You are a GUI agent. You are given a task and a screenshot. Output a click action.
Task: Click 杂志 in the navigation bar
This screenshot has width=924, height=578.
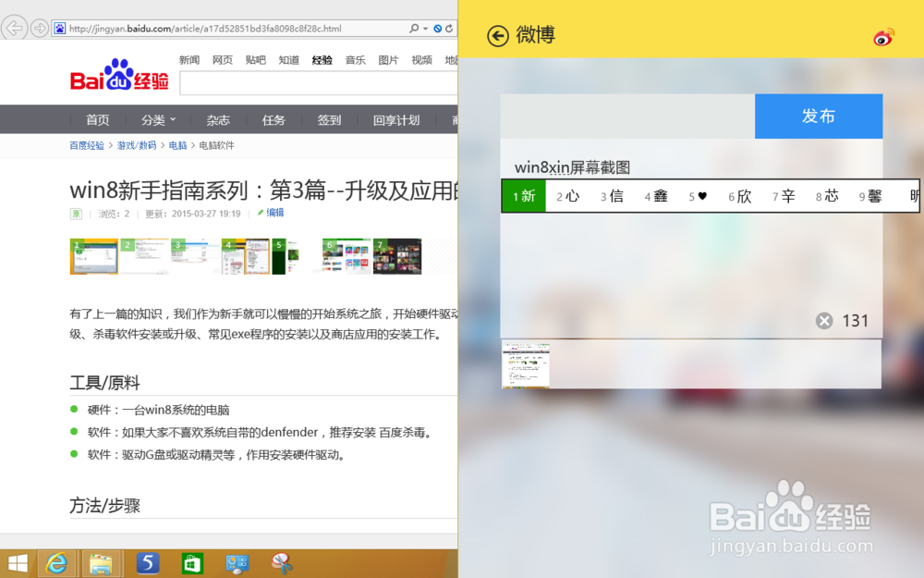[x=218, y=120]
